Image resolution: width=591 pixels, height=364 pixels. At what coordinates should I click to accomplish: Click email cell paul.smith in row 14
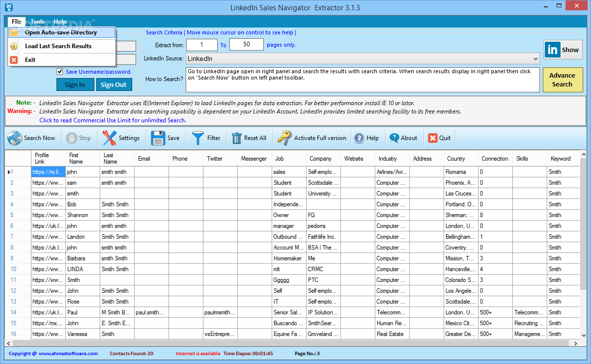pyautogui.click(x=152, y=312)
